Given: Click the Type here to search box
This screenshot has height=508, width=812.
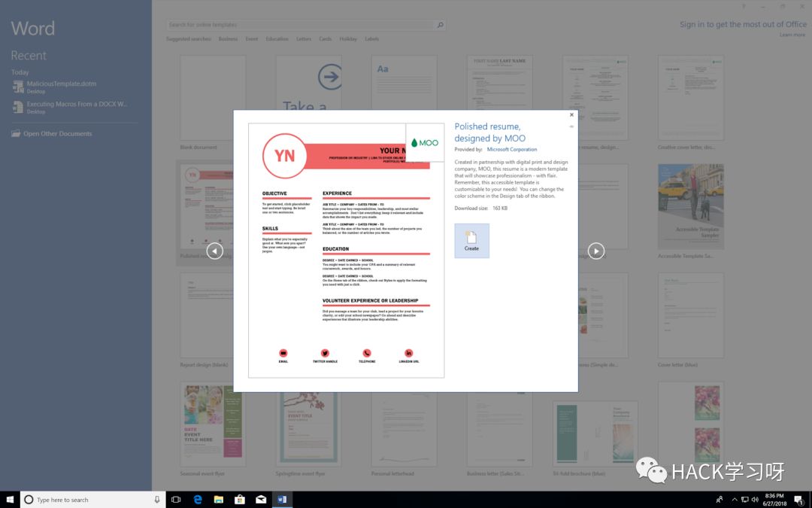Looking at the screenshot, I should [x=93, y=500].
